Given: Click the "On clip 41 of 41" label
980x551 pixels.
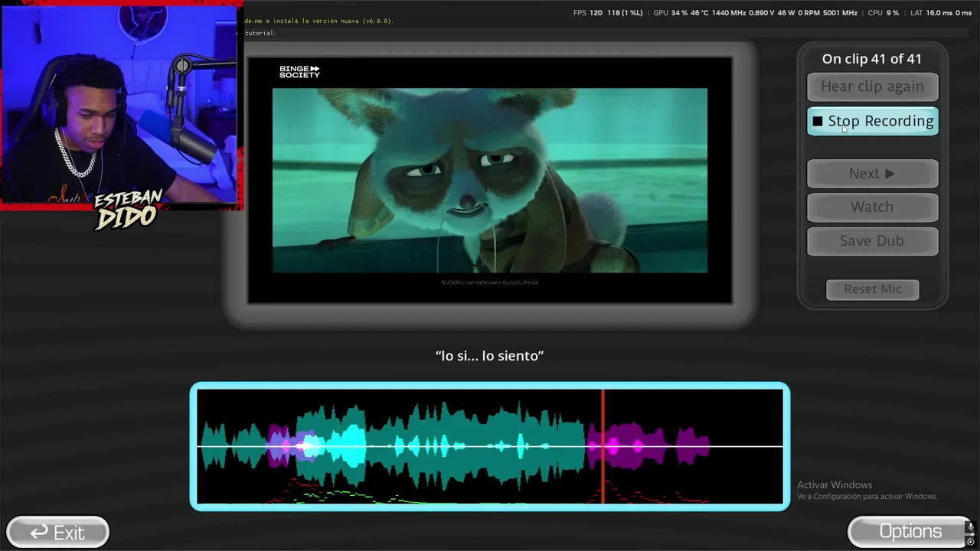Looking at the screenshot, I should tap(872, 59).
